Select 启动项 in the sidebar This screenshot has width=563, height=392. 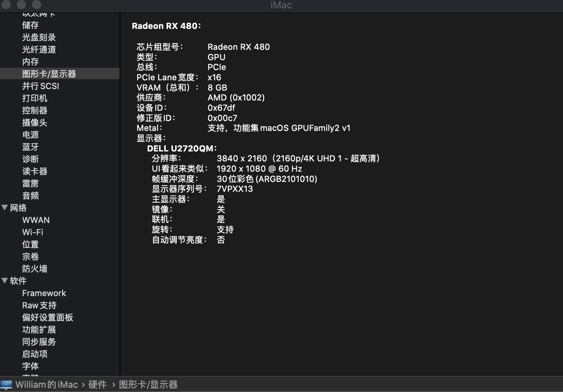click(x=35, y=354)
